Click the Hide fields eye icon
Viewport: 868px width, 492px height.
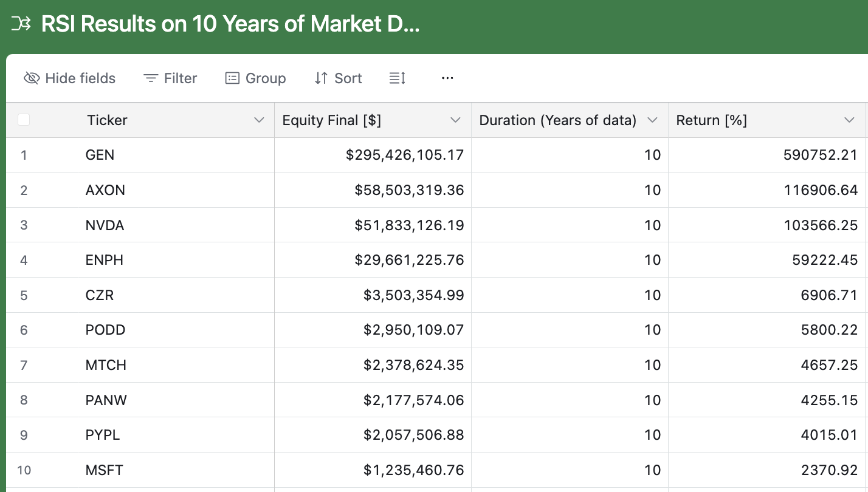click(x=32, y=78)
